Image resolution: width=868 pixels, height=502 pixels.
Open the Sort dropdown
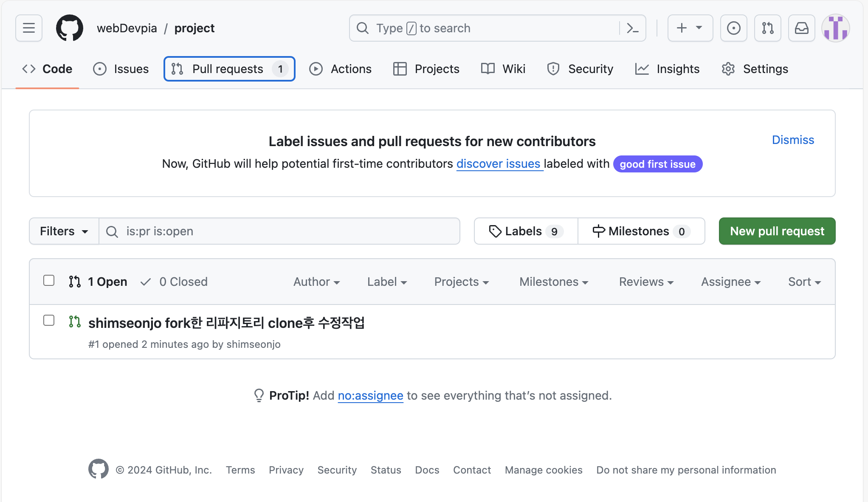pos(804,282)
